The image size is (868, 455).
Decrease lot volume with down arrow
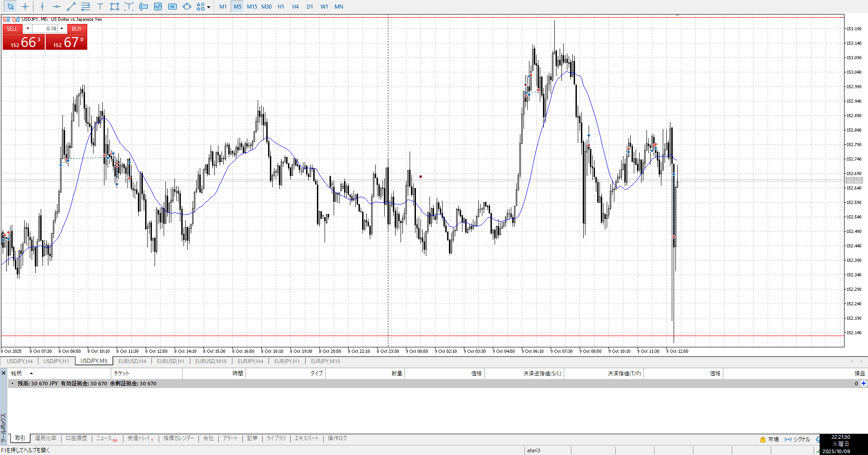28,28
